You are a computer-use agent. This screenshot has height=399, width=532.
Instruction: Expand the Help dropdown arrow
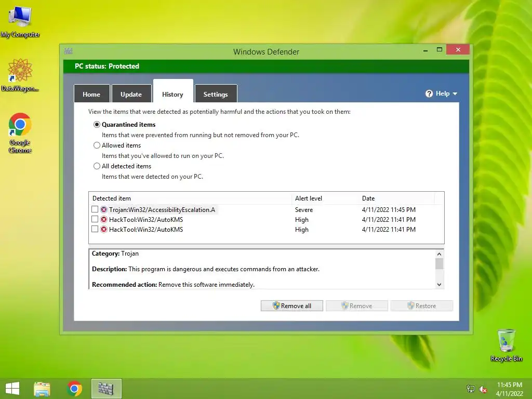455,94
